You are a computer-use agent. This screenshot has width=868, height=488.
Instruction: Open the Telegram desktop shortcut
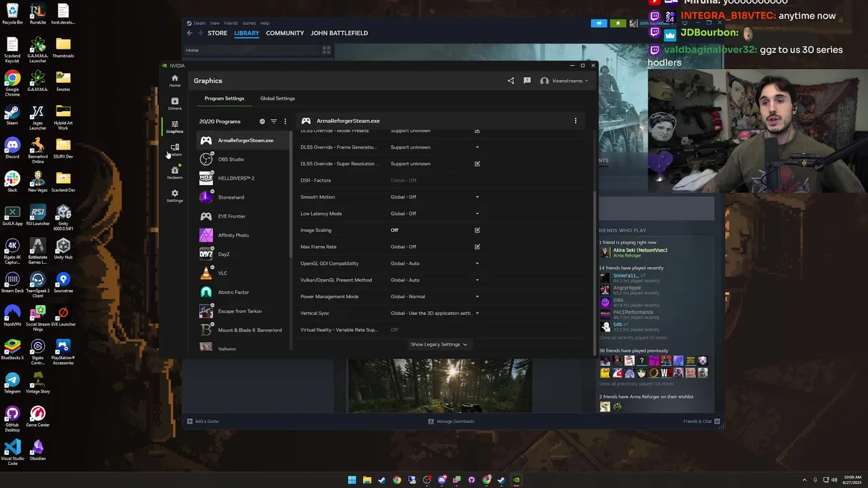(12, 383)
